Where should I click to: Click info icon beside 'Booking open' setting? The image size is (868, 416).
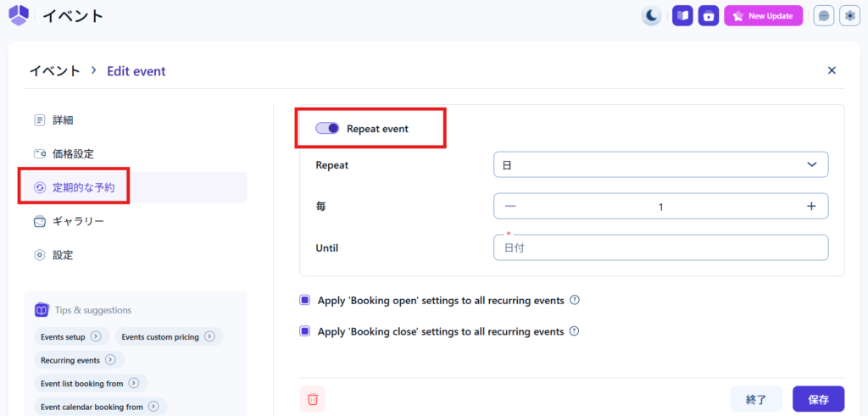click(x=575, y=300)
